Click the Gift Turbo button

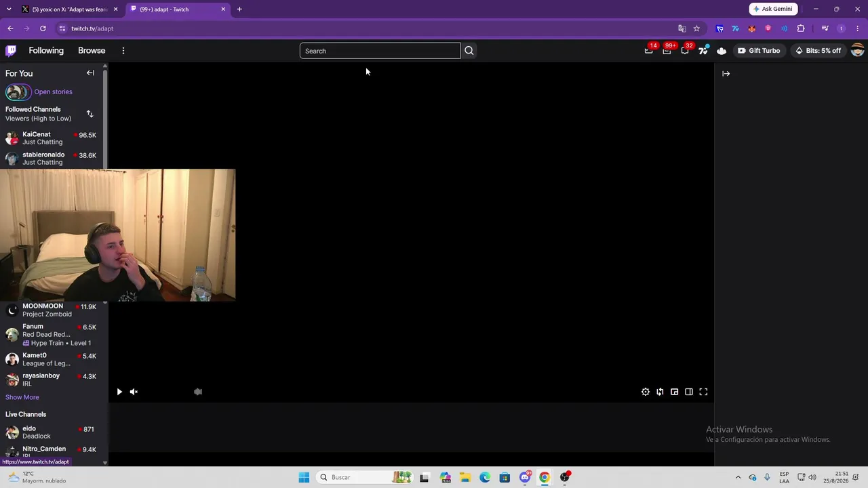[x=759, y=51]
